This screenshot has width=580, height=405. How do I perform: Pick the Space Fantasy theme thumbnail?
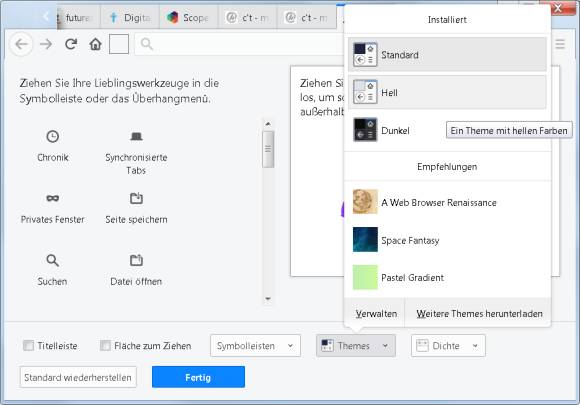[365, 239]
